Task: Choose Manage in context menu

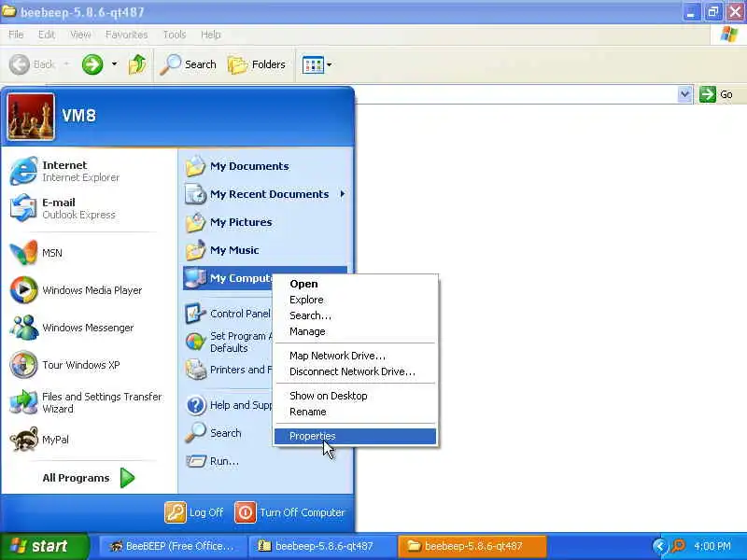Action: pos(355,331)
